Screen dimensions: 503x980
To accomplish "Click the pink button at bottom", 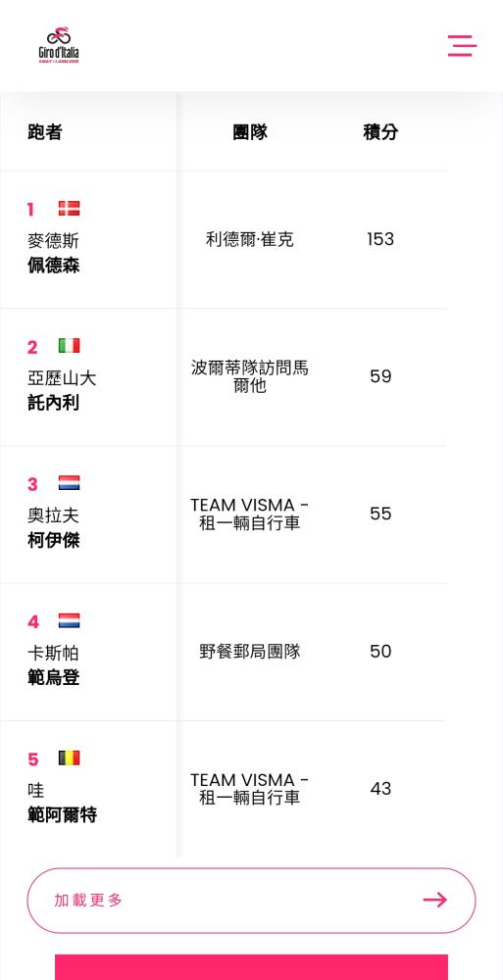I will (251, 967).
